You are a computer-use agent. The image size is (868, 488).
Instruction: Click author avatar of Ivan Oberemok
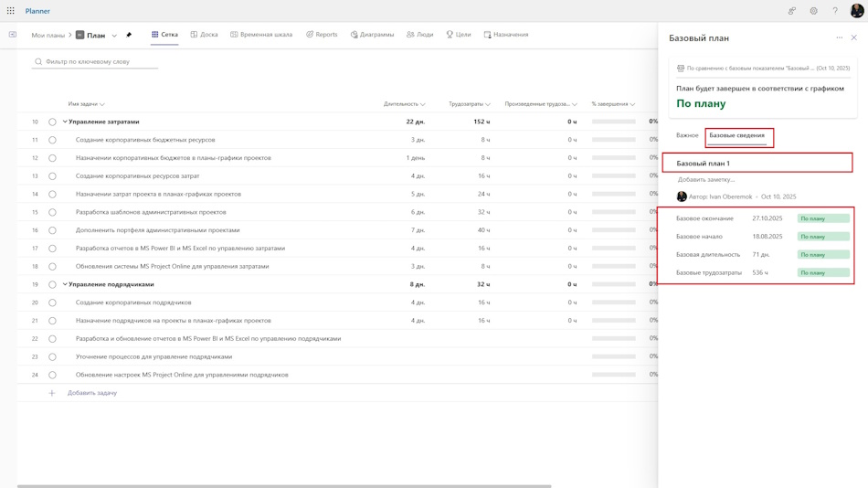click(x=682, y=196)
